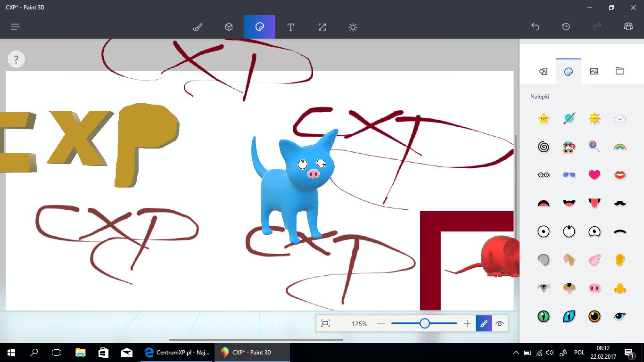This screenshot has width=644, height=362.
Task: Show hidden system tray icons
Action: coord(516,353)
